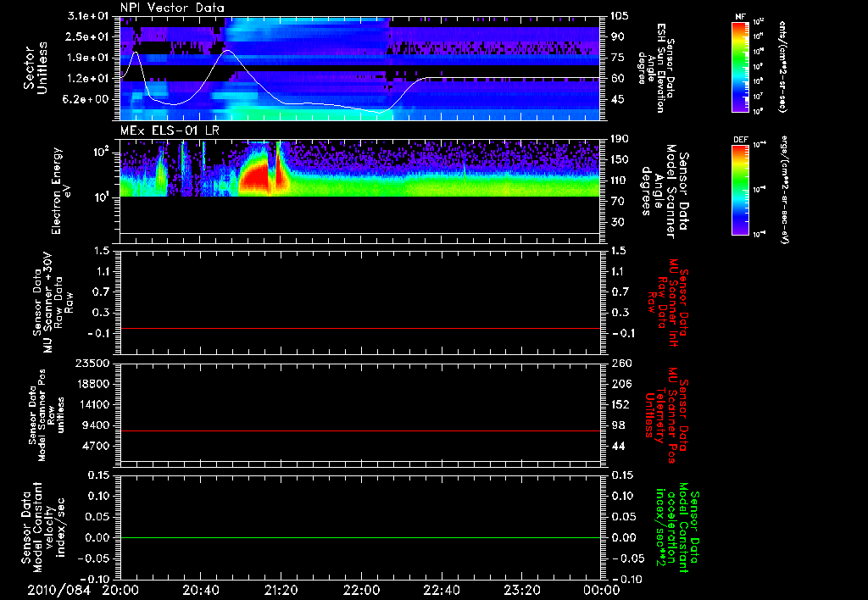Click the 45 degree tick in NPI panel
868x600 pixels.
pyautogui.click(x=617, y=100)
